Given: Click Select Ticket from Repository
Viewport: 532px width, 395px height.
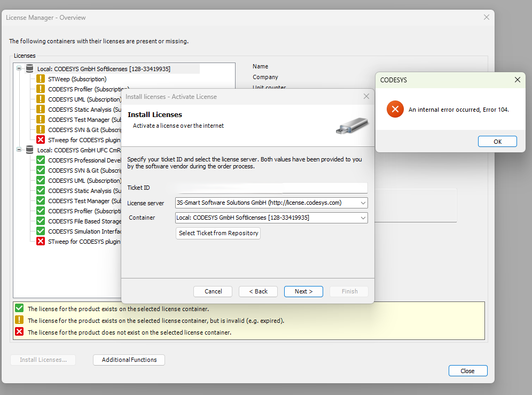Looking at the screenshot, I should pyautogui.click(x=218, y=234).
